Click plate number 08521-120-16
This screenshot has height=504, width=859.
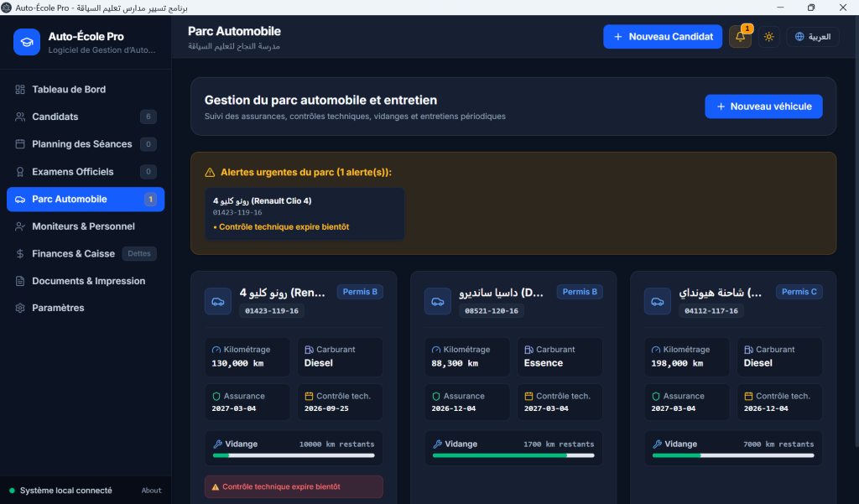tap(492, 310)
